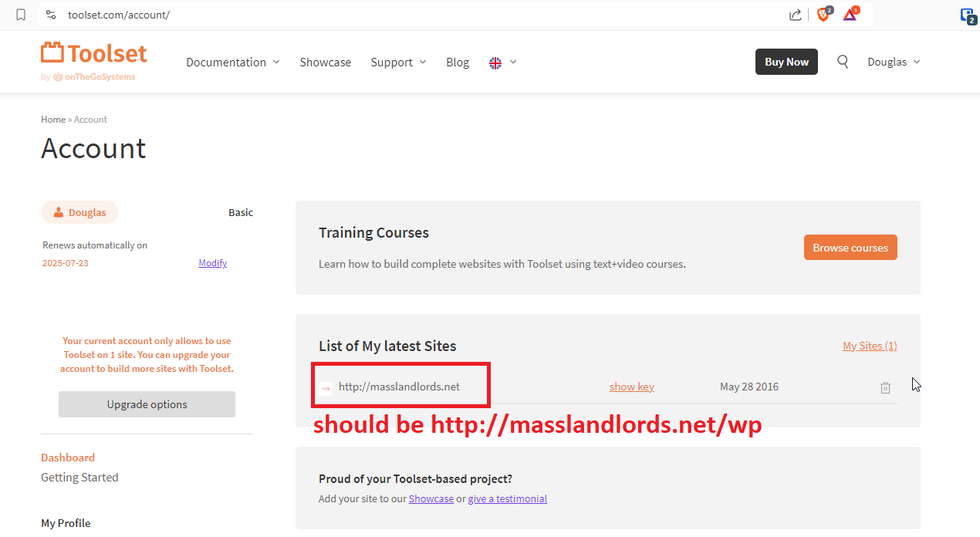Viewport: 980px width, 537px height.
Task: Open the site settings icon in address bar
Action: pos(51,15)
